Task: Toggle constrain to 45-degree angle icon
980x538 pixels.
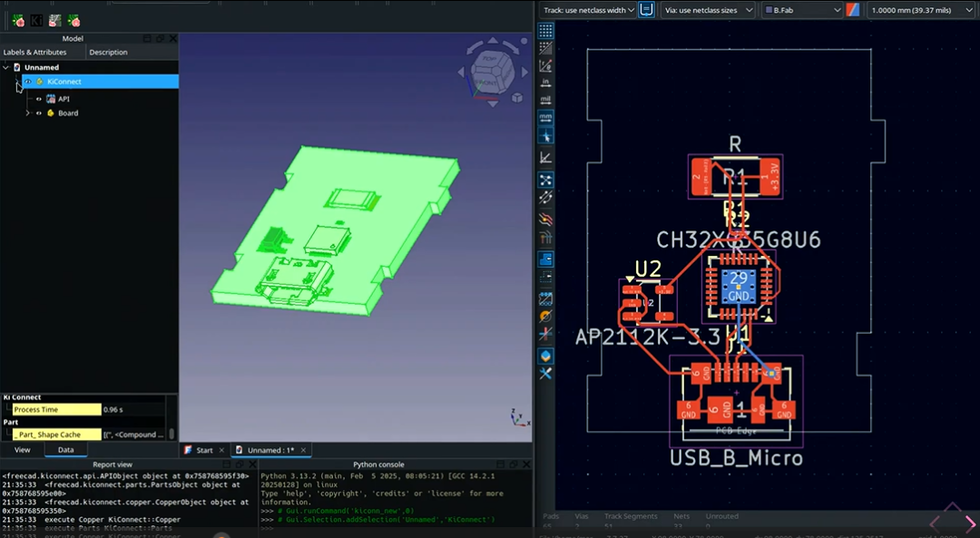Action: coord(545,158)
